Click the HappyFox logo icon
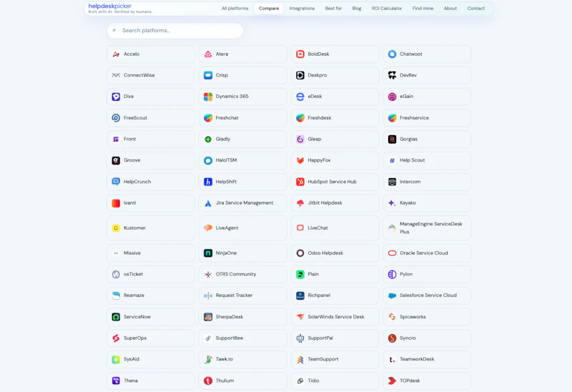The image size is (572, 392). (300, 160)
